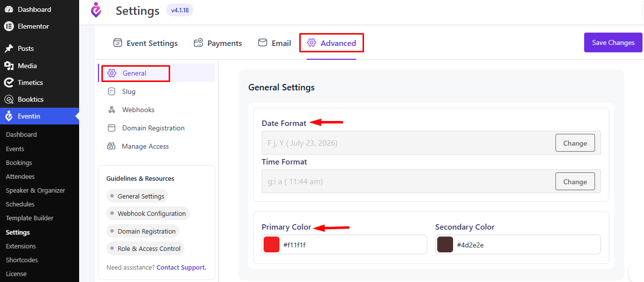Change the Time Format setting
This screenshot has height=282, width=644.
click(575, 182)
